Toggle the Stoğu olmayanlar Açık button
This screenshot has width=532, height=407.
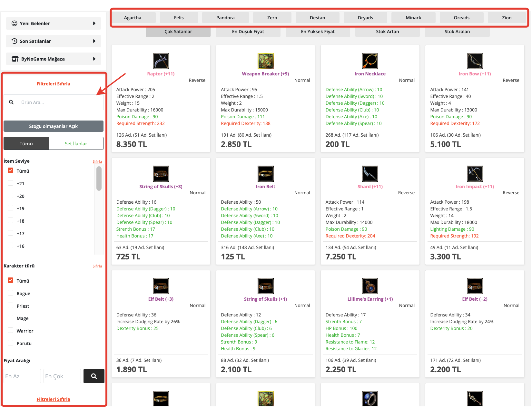coord(54,126)
